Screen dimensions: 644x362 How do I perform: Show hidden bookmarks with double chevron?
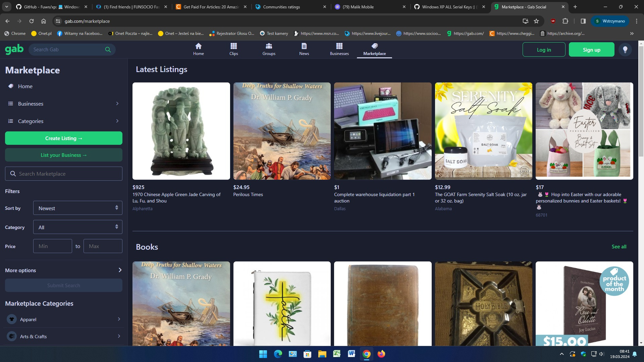click(x=632, y=34)
